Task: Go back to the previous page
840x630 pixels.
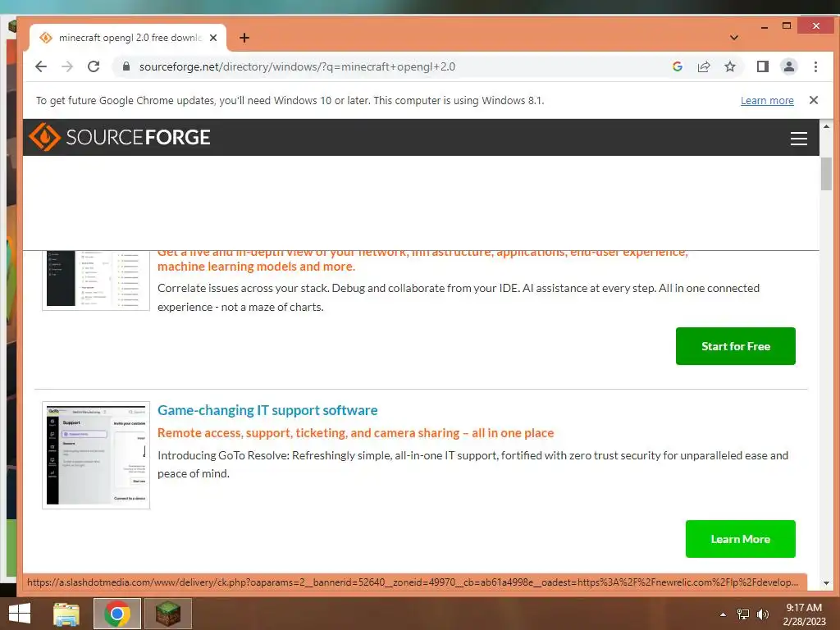Action: pos(41,66)
